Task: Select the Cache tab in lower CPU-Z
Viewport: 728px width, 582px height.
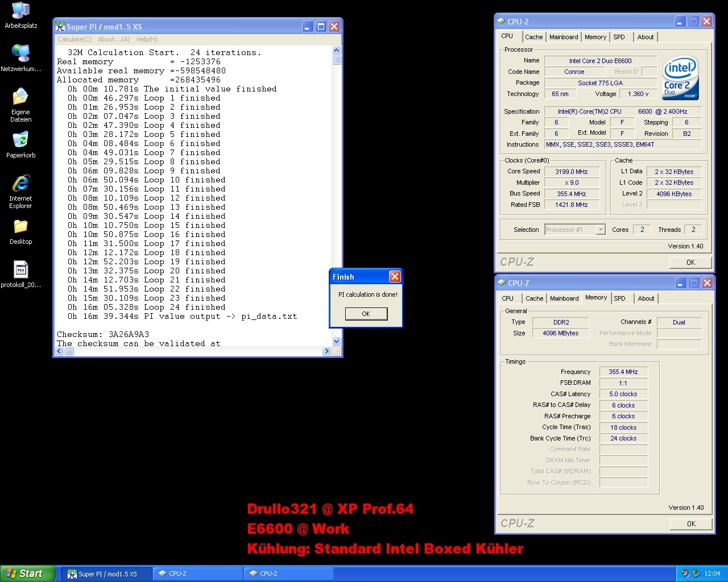Action: tap(534, 298)
